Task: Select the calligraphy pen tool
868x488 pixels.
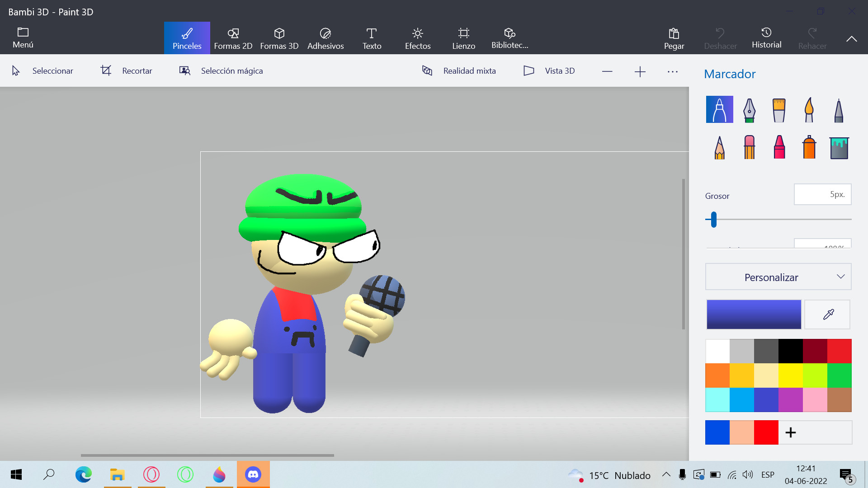Action: click(x=750, y=109)
